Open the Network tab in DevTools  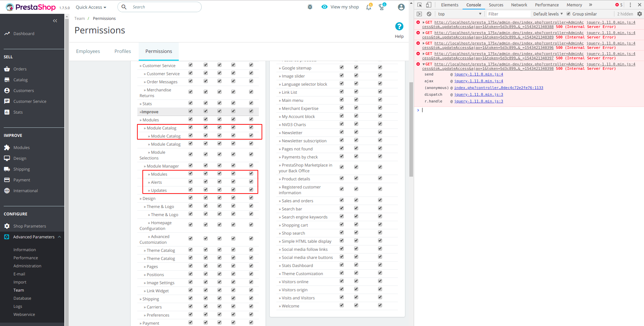tap(519, 5)
